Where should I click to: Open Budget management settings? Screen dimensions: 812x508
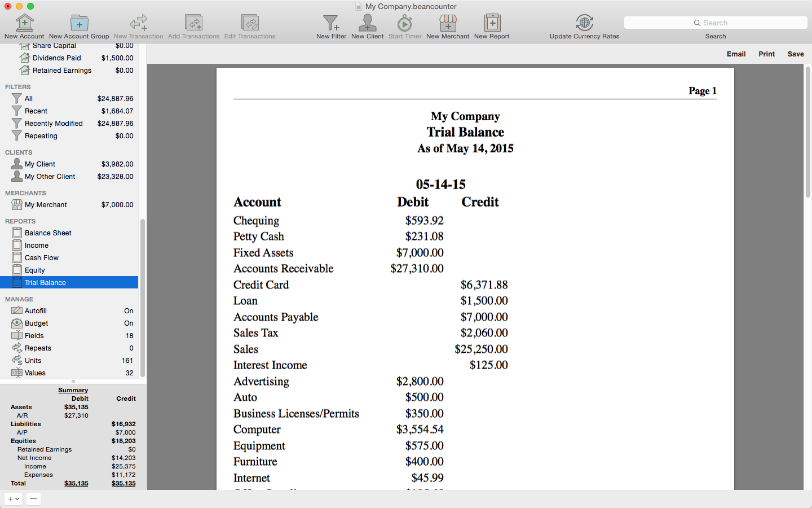click(x=69, y=323)
